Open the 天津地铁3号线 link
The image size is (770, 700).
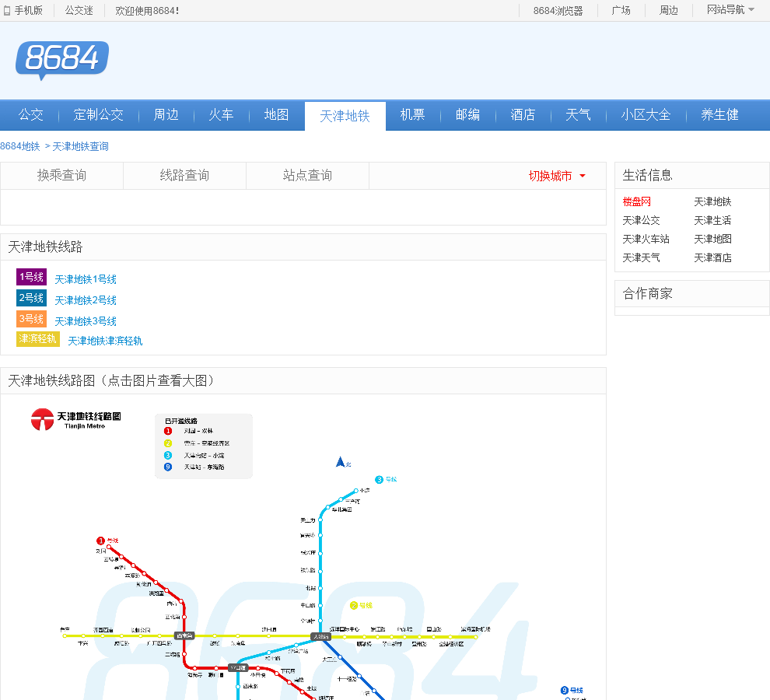point(86,321)
